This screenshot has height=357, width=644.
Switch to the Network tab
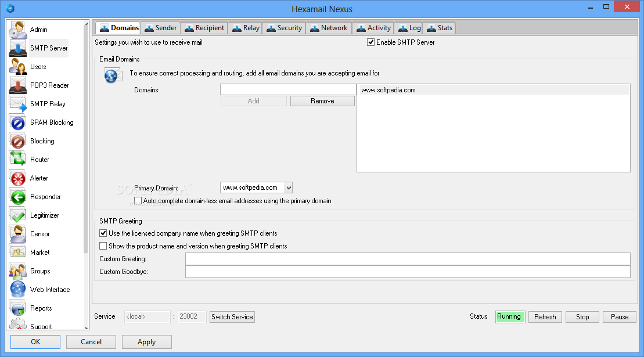pos(329,28)
